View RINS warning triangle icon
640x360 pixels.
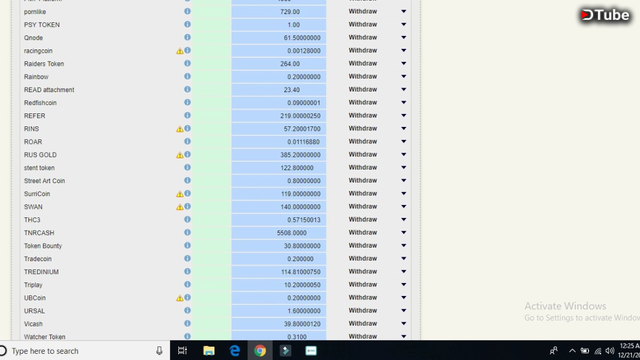pos(180,129)
